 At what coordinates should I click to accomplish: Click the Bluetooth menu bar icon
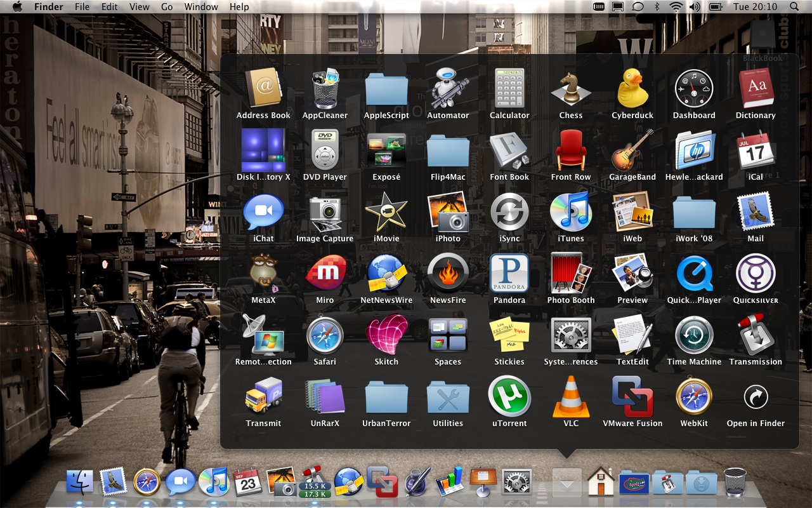657,7
